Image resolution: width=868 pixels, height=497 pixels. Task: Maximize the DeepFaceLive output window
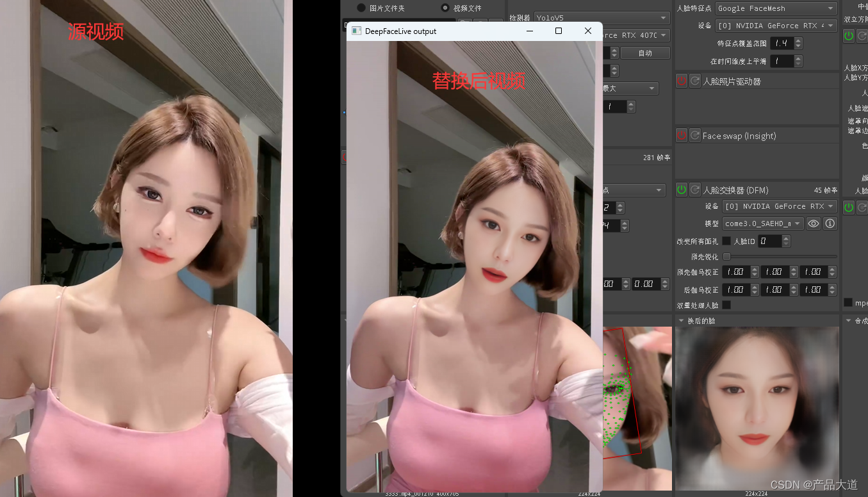[559, 31]
